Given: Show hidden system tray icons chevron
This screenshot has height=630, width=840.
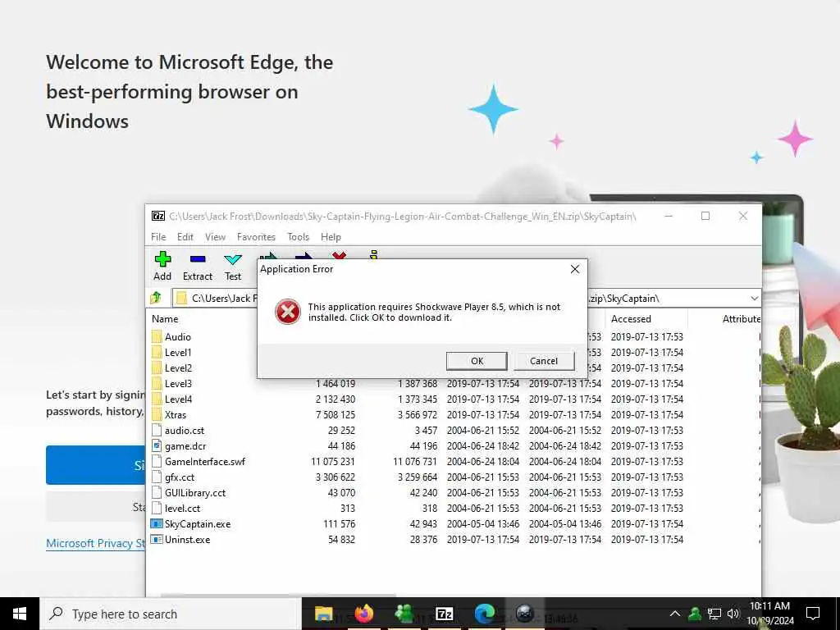Looking at the screenshot, I should pos(675,614).
